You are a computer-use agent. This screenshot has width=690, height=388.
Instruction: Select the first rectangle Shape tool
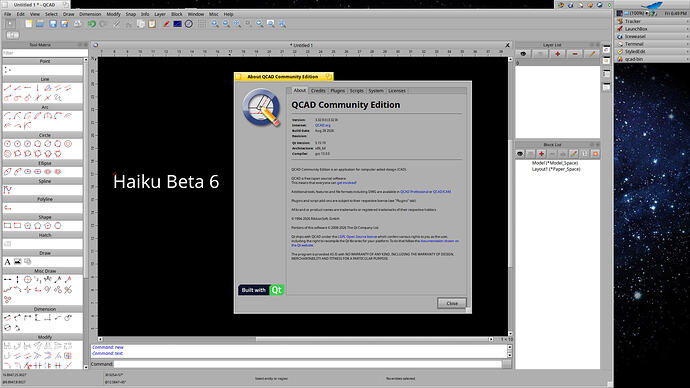point(7,226)
